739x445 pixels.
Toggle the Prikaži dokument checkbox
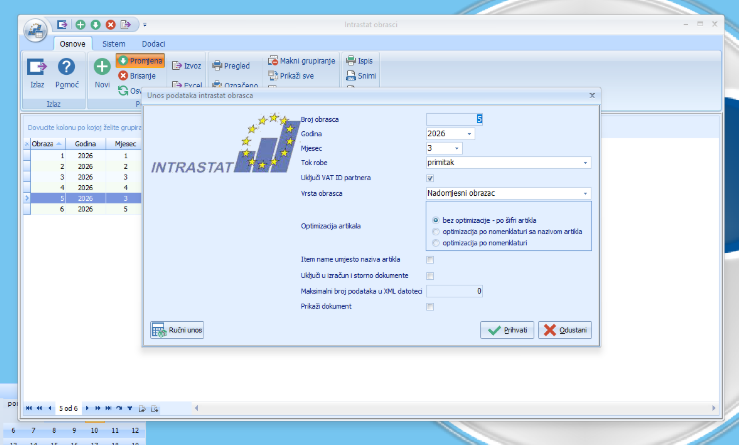430,307
